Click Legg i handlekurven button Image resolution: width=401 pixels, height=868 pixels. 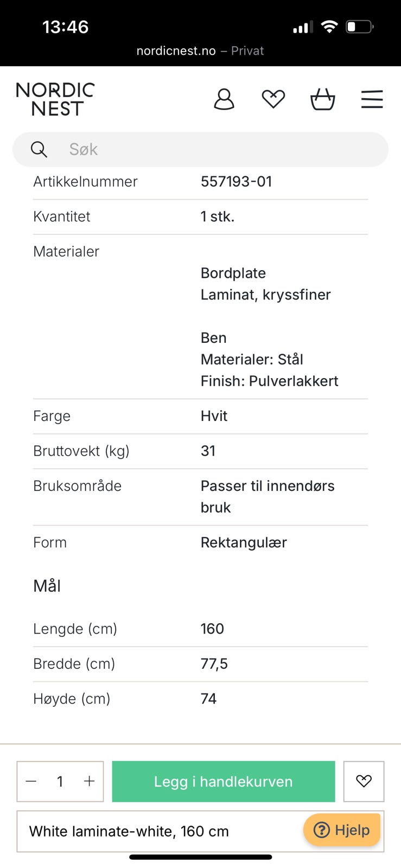pos(224,781)
